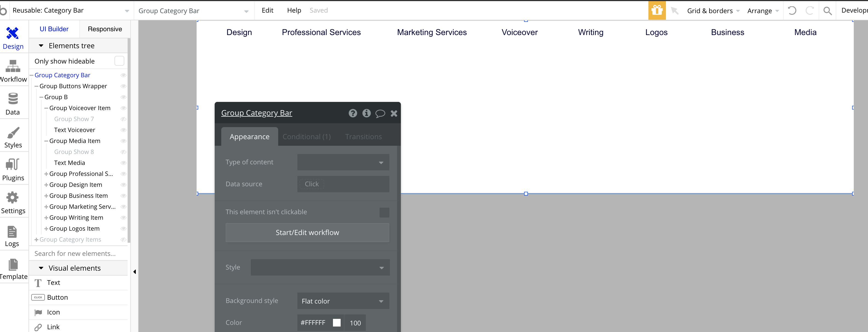Image resolution: width=868 pixels, height=332 pixels.
Task: Click the opacity value 100 field
Action: pyautogui.click(x=355, y=323)
